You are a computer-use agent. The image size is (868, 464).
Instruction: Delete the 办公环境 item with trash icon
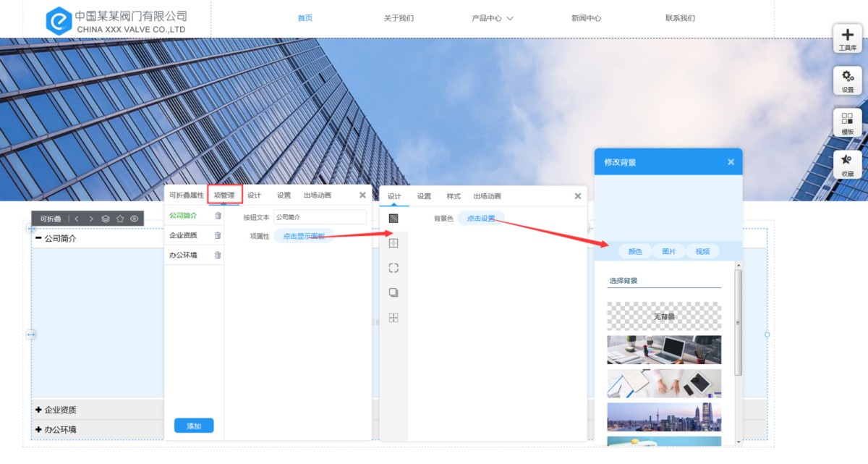tap(218, 255)
